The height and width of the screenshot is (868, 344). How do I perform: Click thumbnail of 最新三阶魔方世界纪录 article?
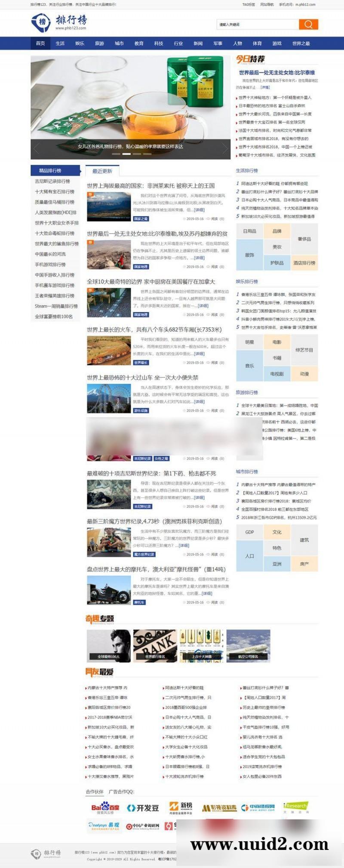[x=109, y=542]
